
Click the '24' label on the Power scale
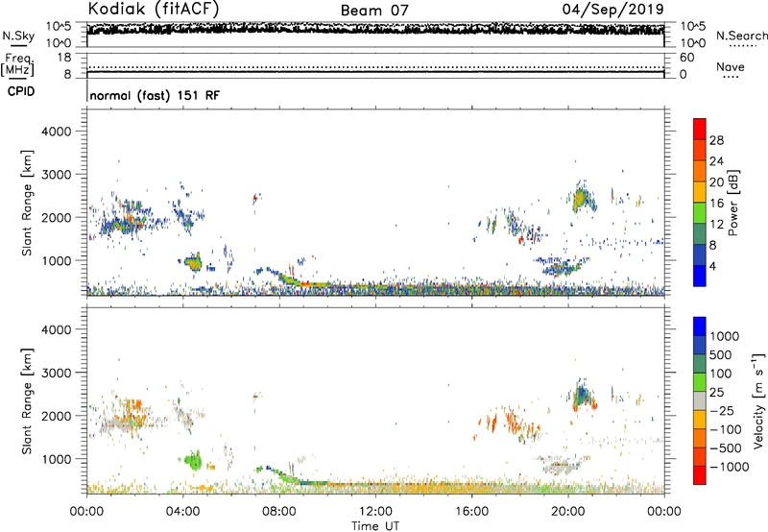(716, 161)
